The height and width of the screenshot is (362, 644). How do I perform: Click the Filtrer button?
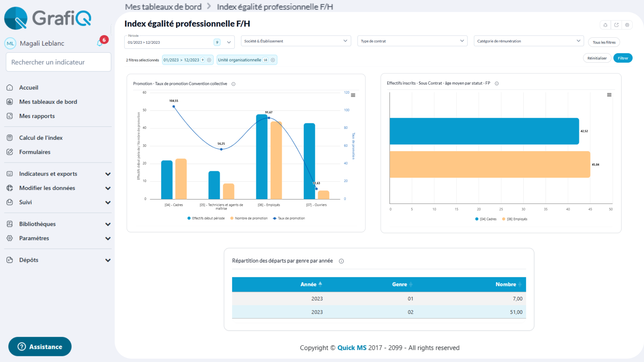click(x=623, y=58)
